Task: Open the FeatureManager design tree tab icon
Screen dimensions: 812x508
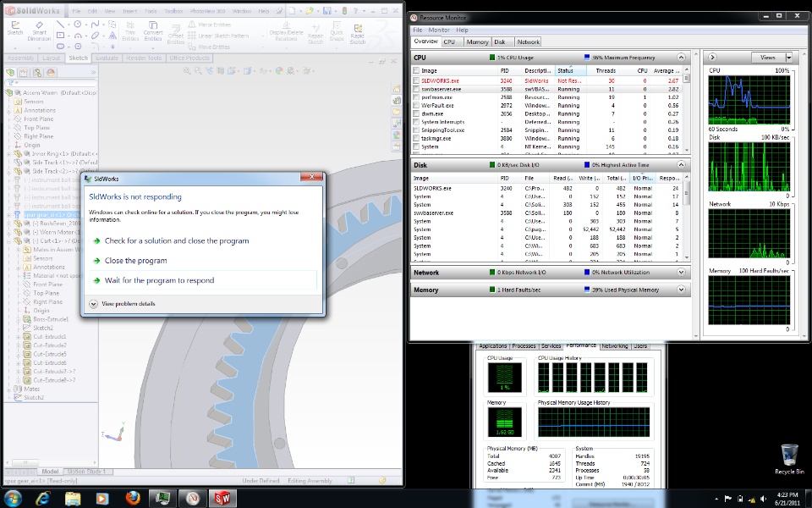Action: pyautogui.click(x=10, y=73)
